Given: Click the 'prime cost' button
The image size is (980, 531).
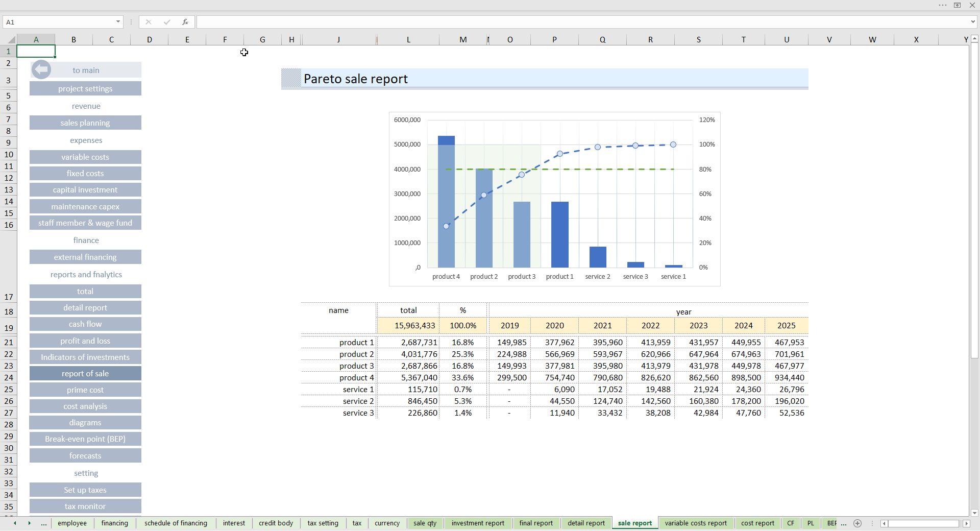Looking at the screenshot, I should pyautogui.click(x=85, y=390).
